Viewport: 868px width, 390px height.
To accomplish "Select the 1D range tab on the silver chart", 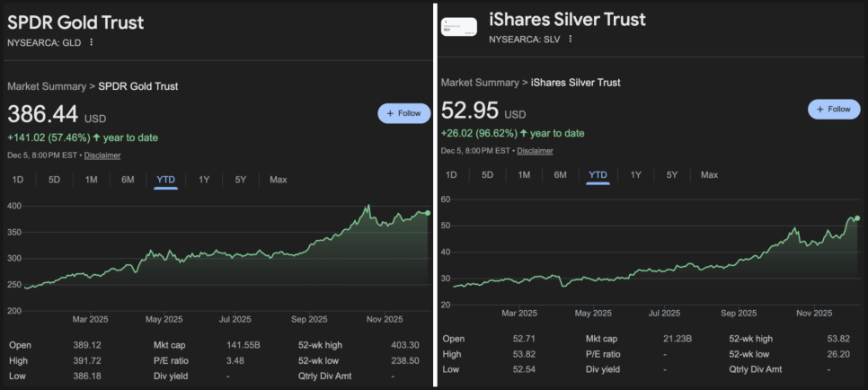I will pos(451,175).
